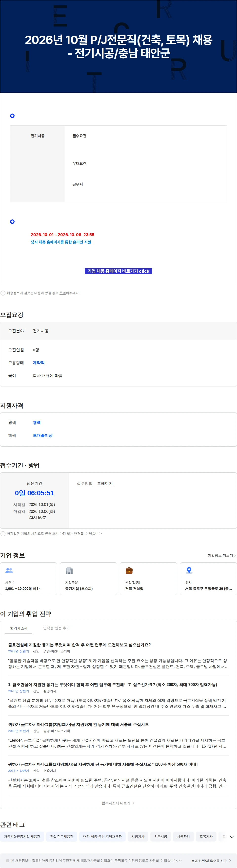
Task: Open essay 귀하가 금호아시아나그룹(1지망회사)을 지원하게 된 동기
Action: click(103, 764)
